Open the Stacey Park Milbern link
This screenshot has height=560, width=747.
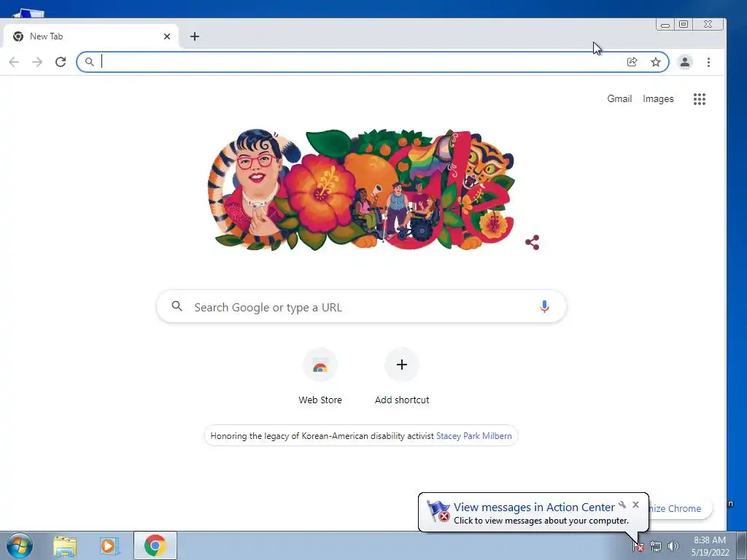[474, 436]
